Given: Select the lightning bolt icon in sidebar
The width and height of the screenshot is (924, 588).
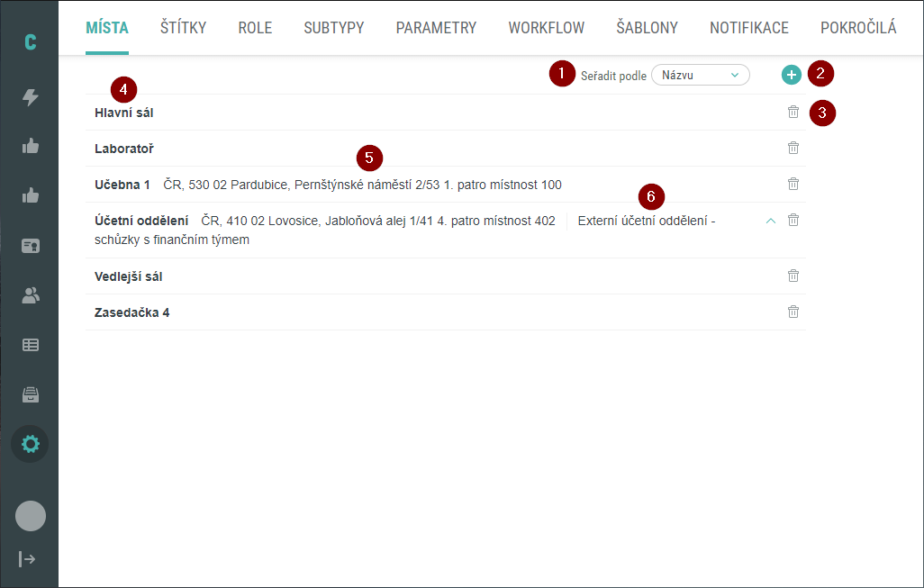Looking at the screenshot, I should (30, 97).
